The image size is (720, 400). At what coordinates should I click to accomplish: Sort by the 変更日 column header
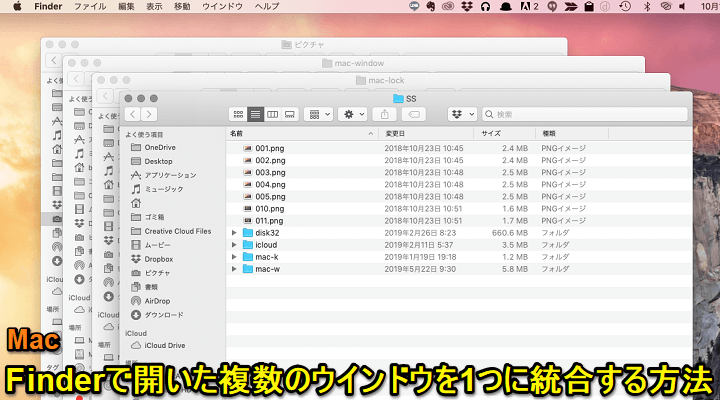click(x=426, y=133)
